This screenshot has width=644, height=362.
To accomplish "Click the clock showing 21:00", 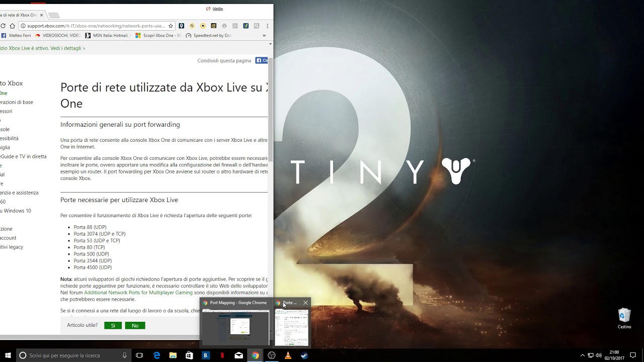I will pyautogui.click(x=614, y=355).
